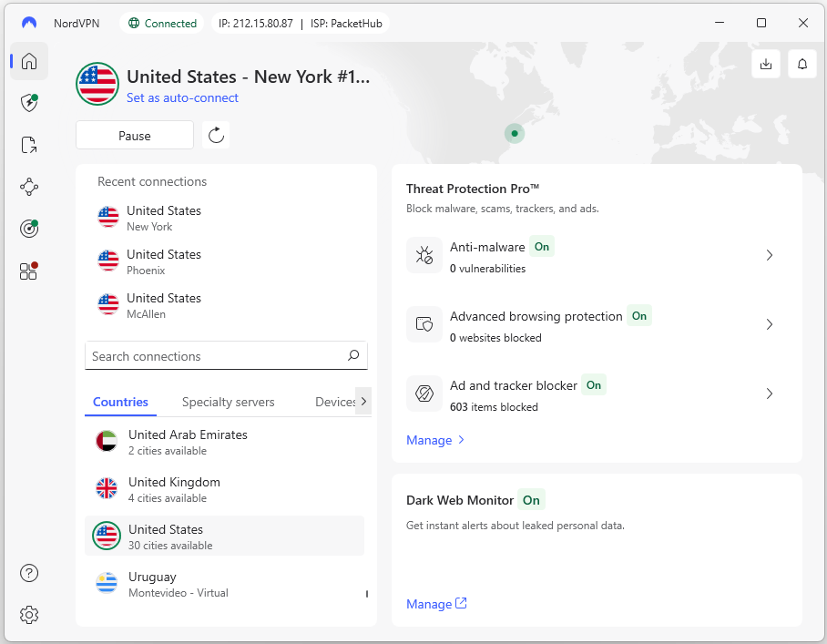Open the Dark Web Monitor target sidebar icon
This screenshot has width=827, height=644.
pos(29,229)
